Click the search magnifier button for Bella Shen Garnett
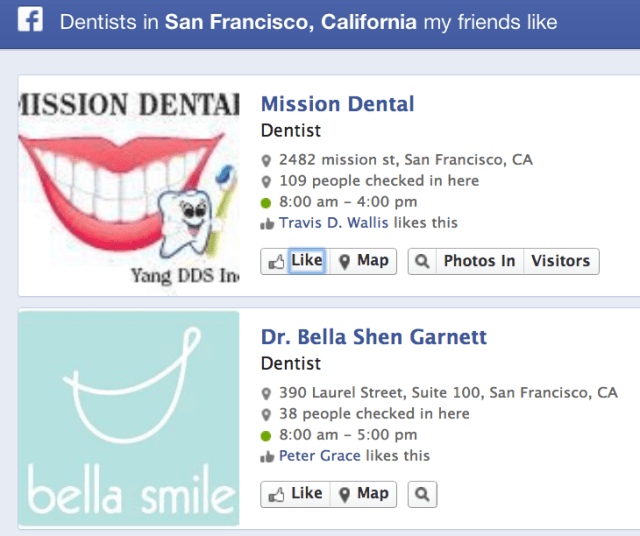 pyautogui.click(x=422, y=494)
